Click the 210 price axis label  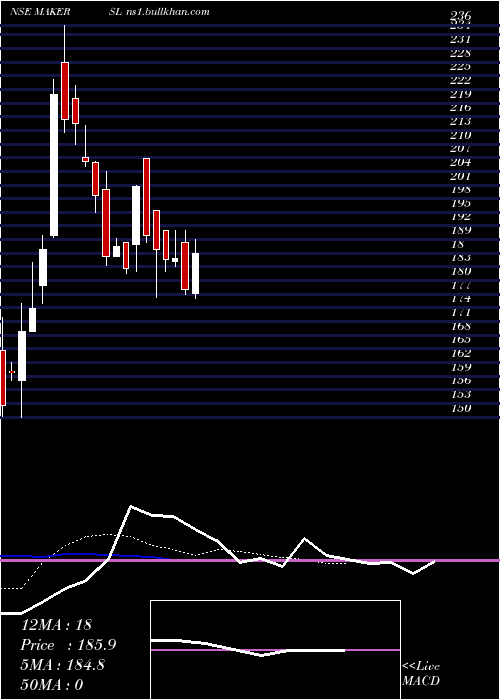click(x=460, y=135)
